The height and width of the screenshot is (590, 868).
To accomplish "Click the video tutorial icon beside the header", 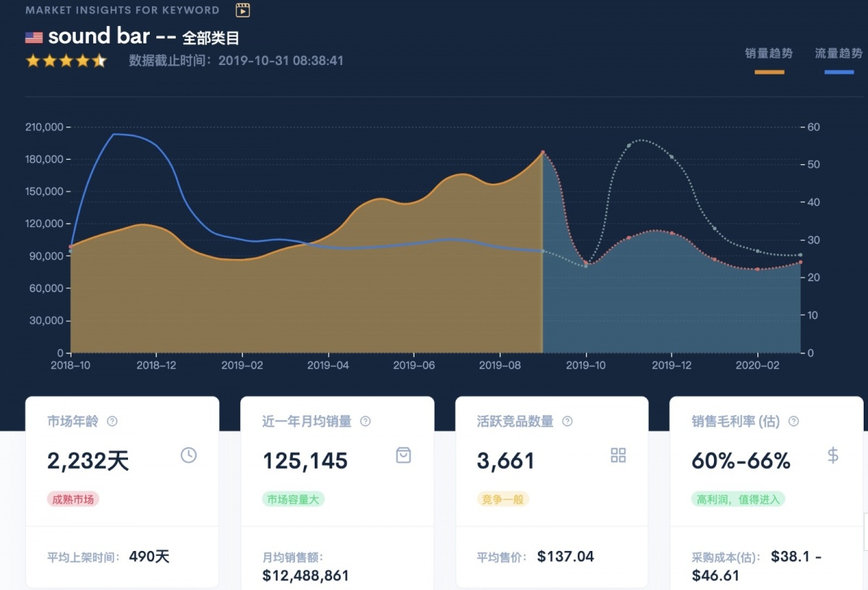I will [243, 10].
